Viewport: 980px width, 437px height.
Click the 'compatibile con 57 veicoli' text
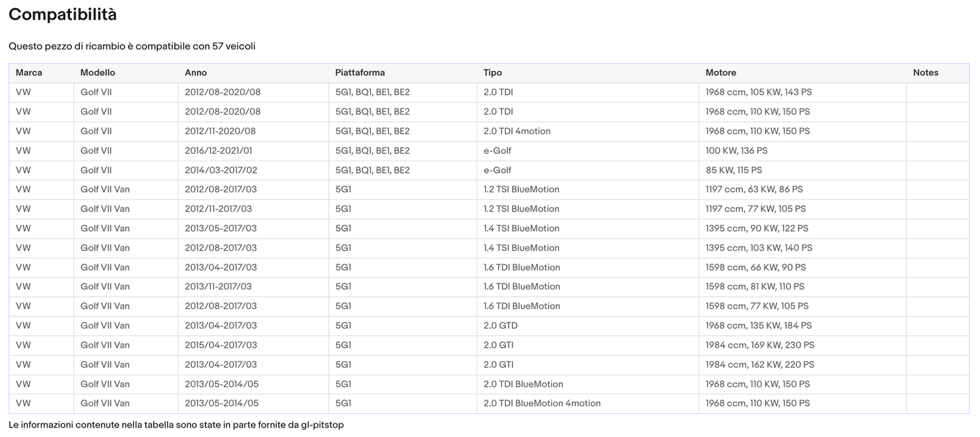coord(195,46)
